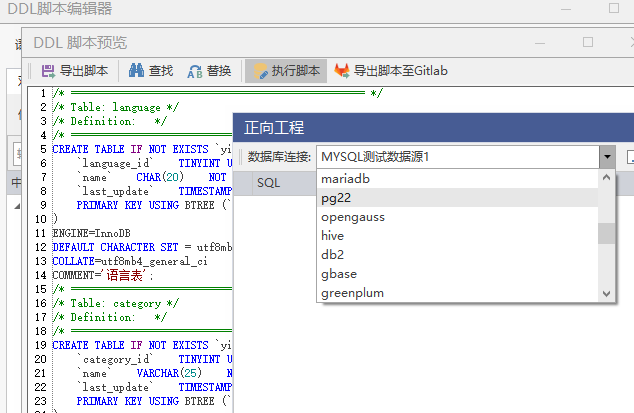Click VARCHAR(25) in line 21

coord(169,373)
